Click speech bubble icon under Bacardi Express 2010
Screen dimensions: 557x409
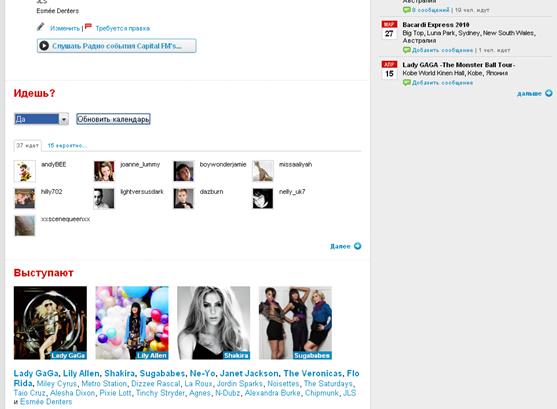tap(407, 50)
